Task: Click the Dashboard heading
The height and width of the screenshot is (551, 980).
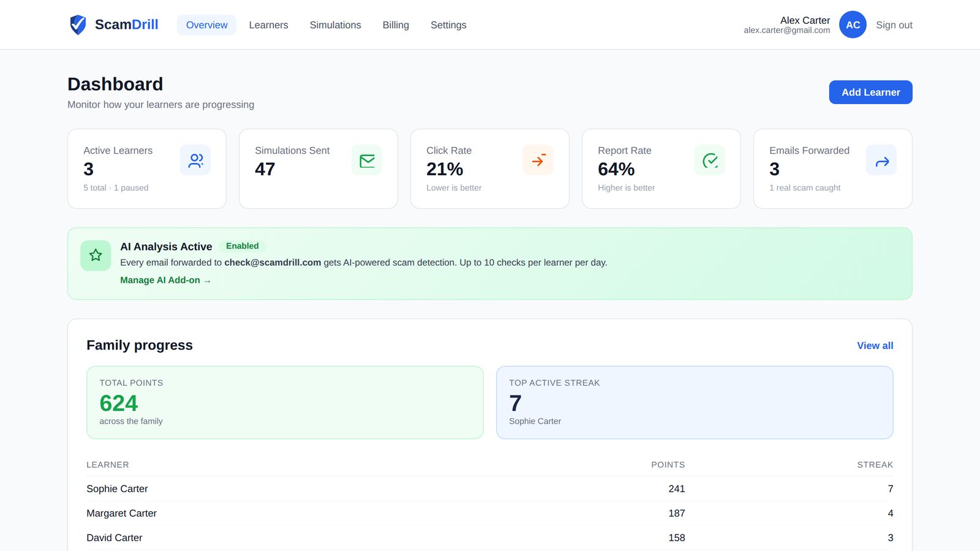Action: click(x=115, y=84)
